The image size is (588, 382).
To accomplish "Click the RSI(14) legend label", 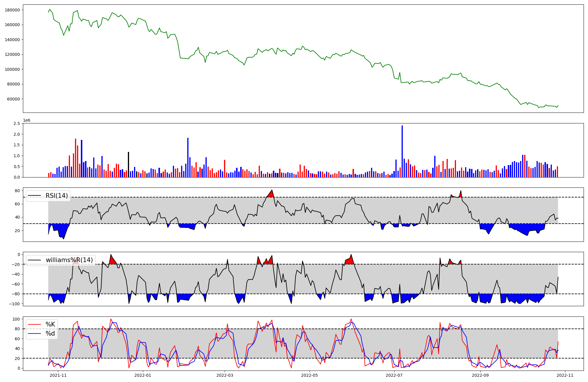I will coord(56,196).
